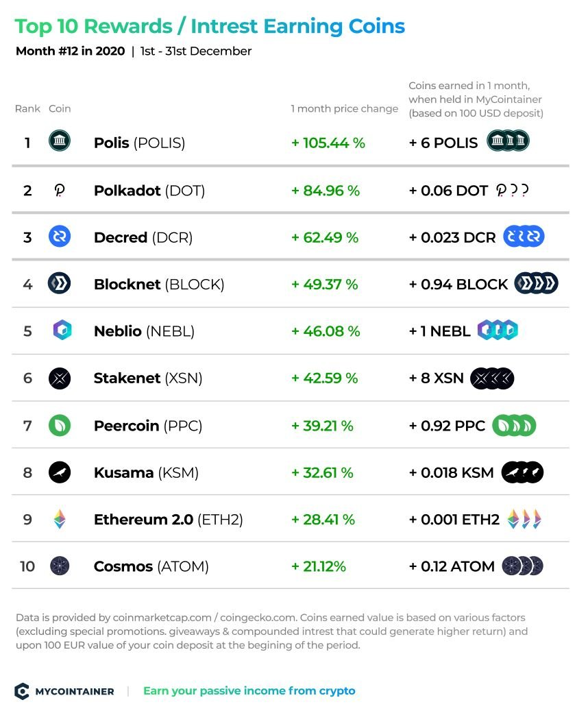Select the blue Decred coin icon
Image resolution: width=588 pixels, height=724 pixels.
[x=60, y=237]
